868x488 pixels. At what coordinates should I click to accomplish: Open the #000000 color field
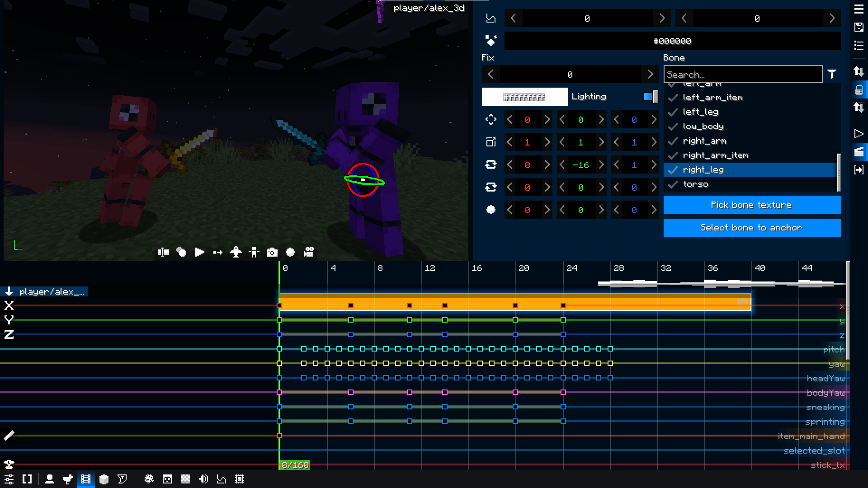click(672, 41)
